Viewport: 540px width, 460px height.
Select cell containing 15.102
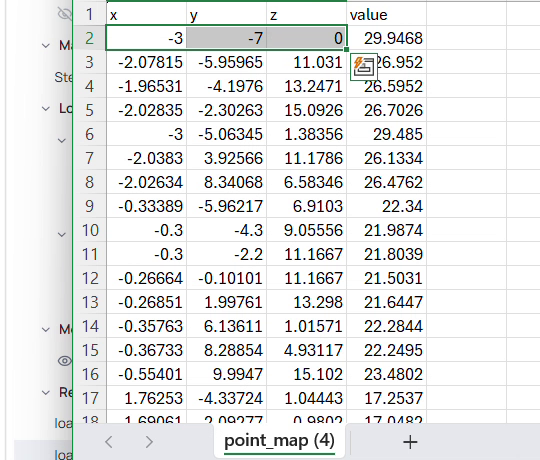307,374
